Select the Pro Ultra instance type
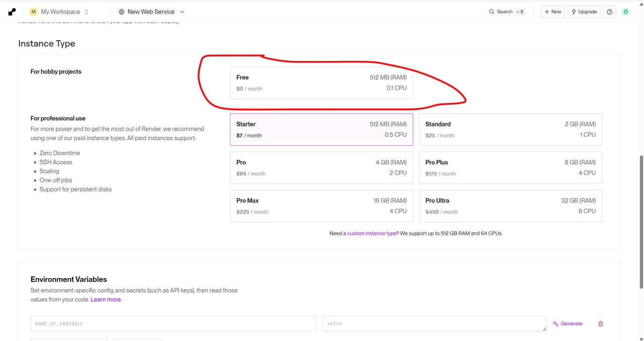The height and width of the screenshot is (341, 644). pyautogui.click(x=511, y=206)
